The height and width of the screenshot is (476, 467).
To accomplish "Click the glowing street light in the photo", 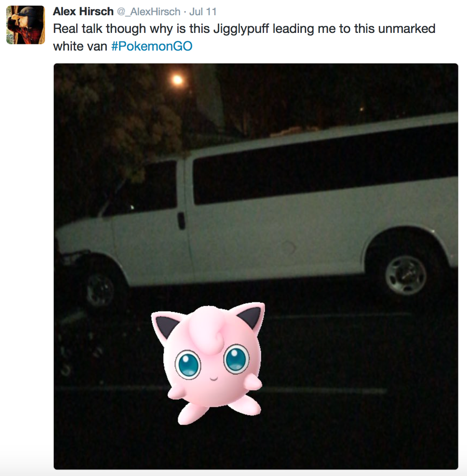I will pyautogui.click(x=177, y=80).
